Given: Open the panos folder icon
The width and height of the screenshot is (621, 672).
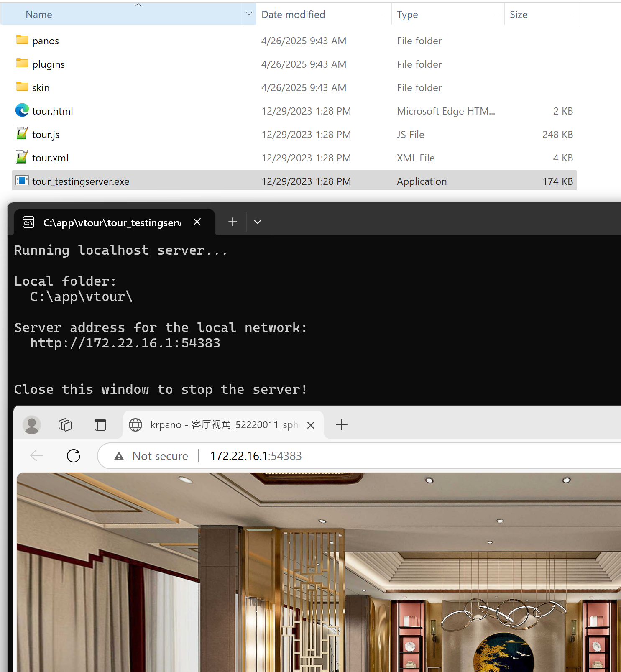Looking at the screenshot, I should coord(22,40).
